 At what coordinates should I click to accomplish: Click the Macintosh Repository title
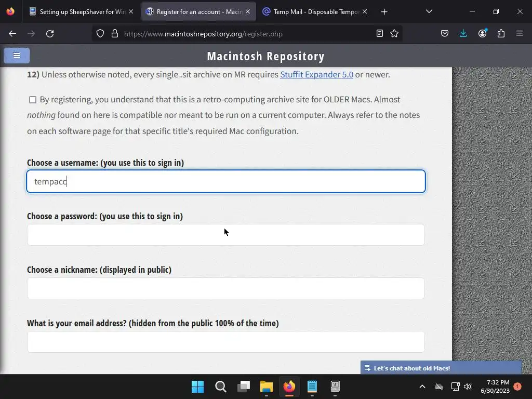tap(265, 56)
